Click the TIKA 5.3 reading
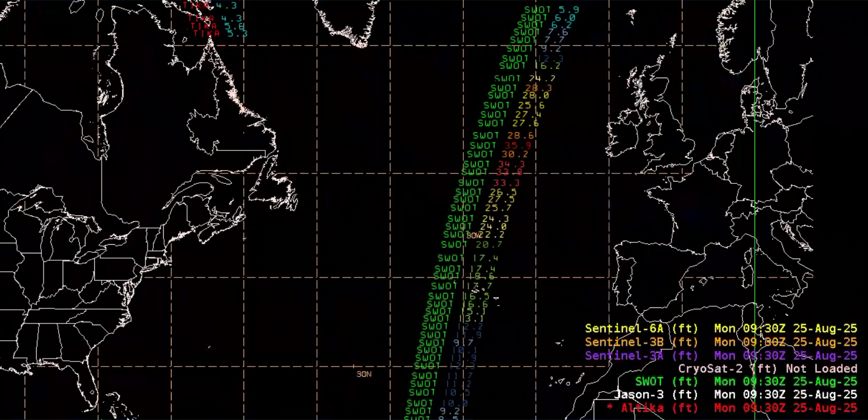Image resolution: width=868 pixels, height=420 pixels. click(220, 34)
